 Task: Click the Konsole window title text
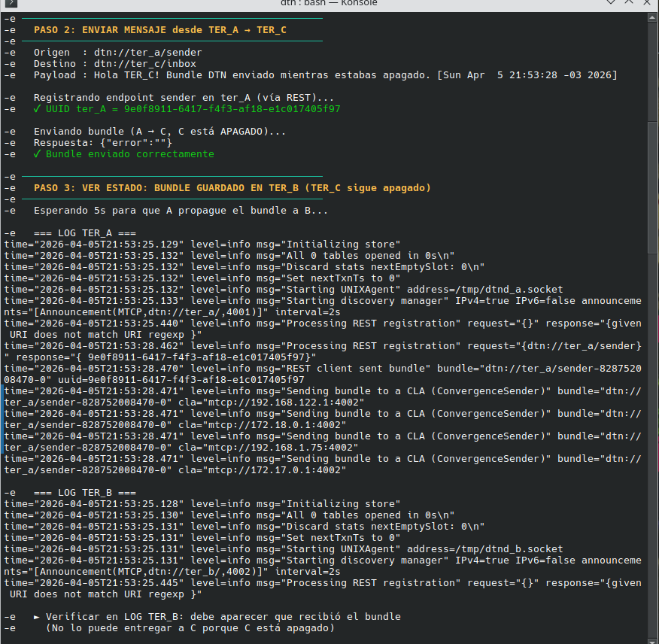point(329,3)
